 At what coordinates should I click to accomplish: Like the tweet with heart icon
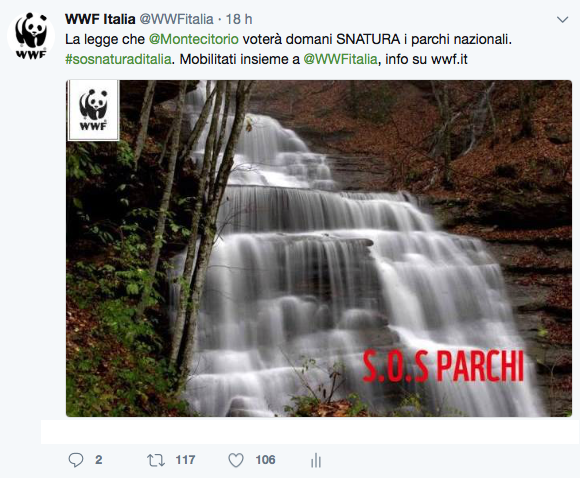pyautogui.click(x=236, y=460)
